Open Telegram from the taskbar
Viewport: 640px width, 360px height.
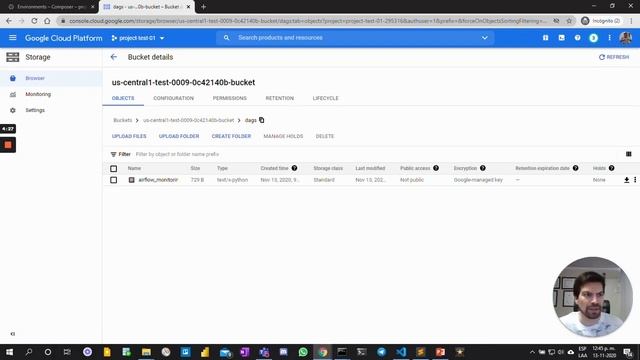[381, 352]
